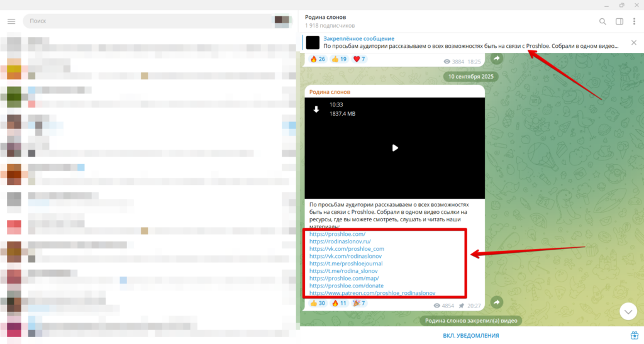Click the heart reaction with 7
The height and width of the screenshot is (344, 644).
[x=359, y=59]
